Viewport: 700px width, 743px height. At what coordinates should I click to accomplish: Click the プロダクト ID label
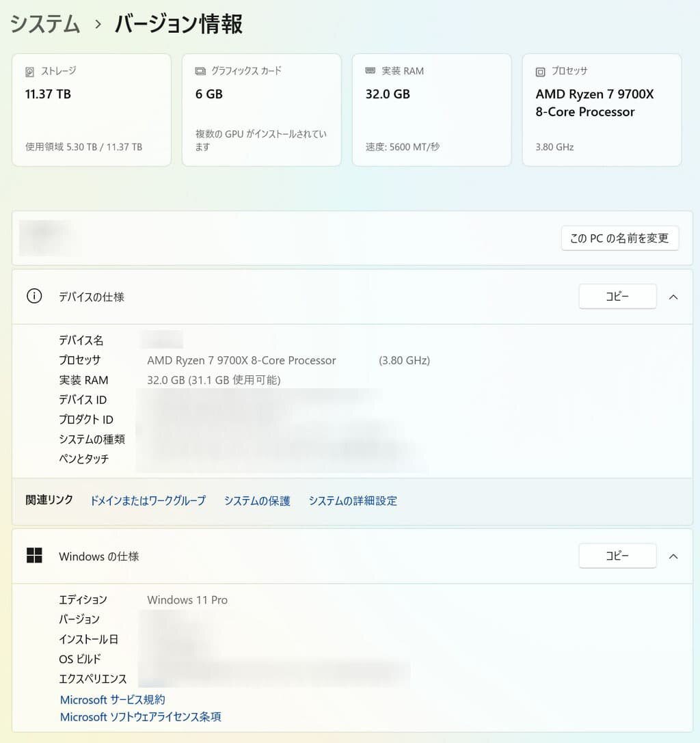(85, 420)
